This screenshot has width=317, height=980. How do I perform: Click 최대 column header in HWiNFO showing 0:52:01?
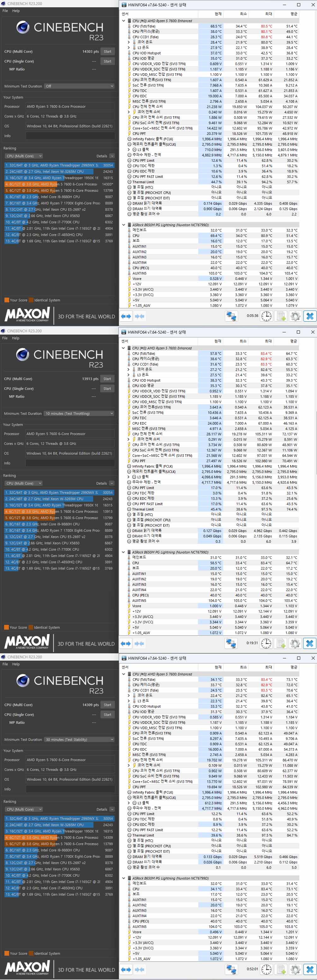coord(261,667)
